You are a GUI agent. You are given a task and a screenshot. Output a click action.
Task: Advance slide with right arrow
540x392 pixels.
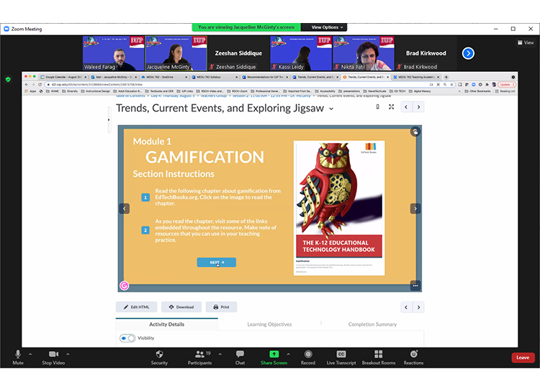415,209
